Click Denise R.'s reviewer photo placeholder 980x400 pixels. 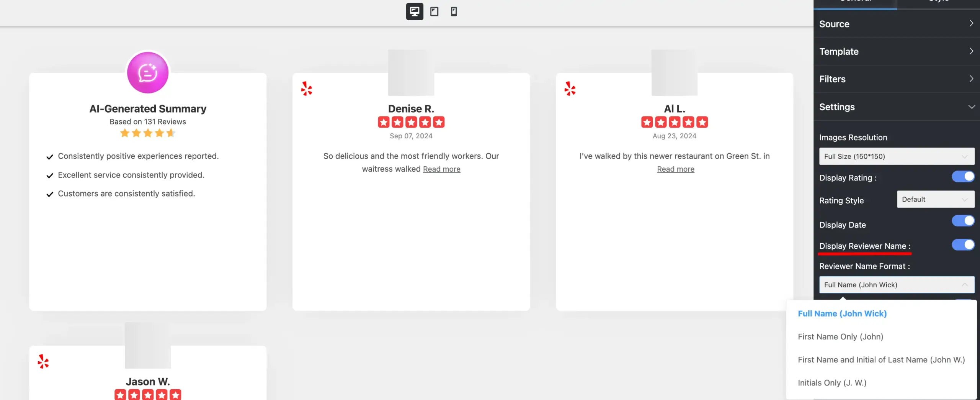click(411, 73)
